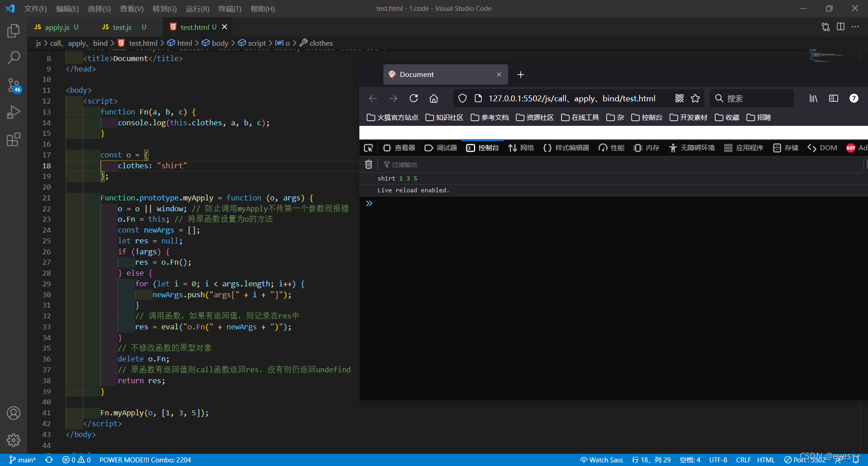
Task: Click Watch Sass in status bar
Action: (601, 460)
